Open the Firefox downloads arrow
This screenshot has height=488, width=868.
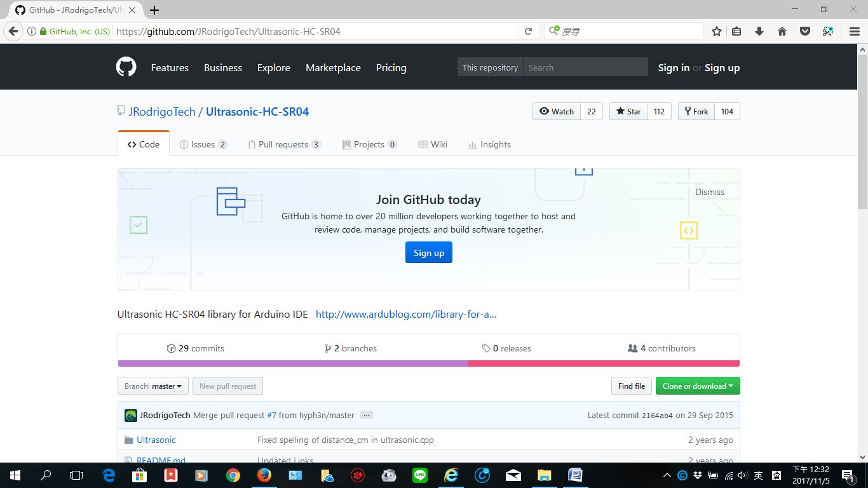pyautogui.click(x=759, y=31)
